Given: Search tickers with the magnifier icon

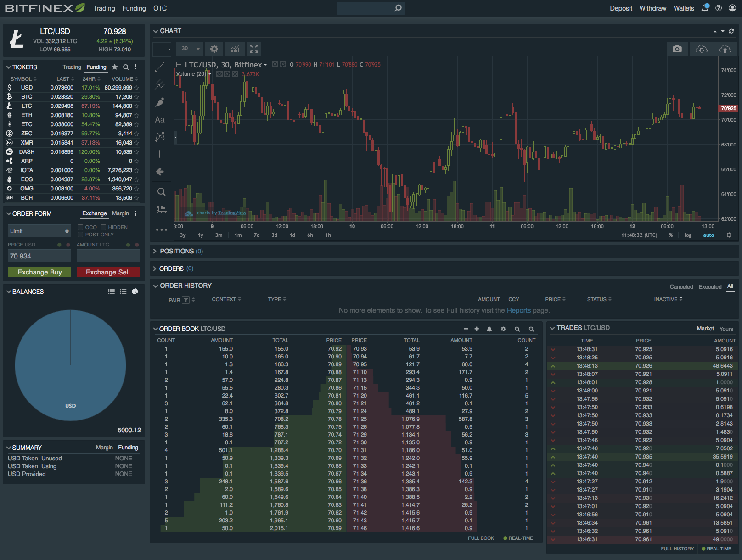Looking at the screenshot, I should (x=126, y=67).
